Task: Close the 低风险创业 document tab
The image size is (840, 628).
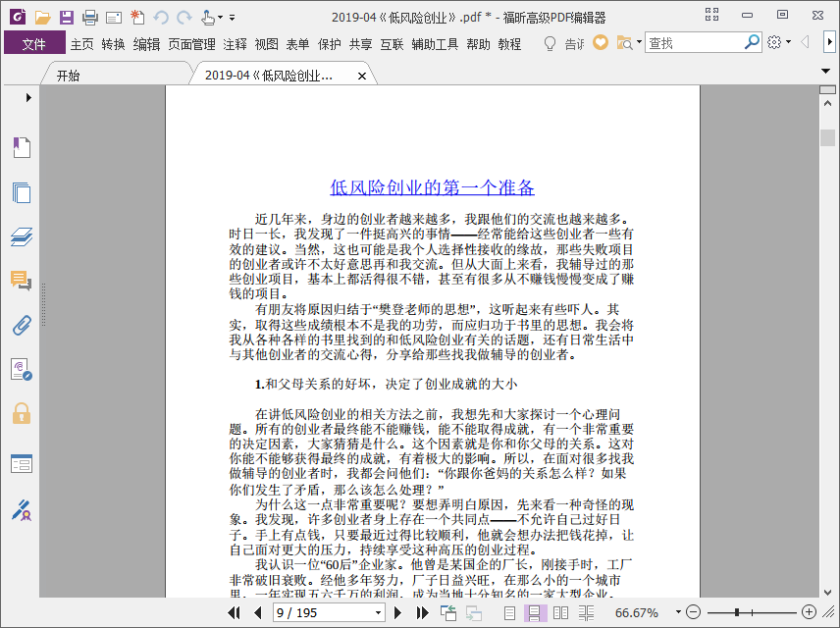Action: pyautogui.click(x=362, y=77)
